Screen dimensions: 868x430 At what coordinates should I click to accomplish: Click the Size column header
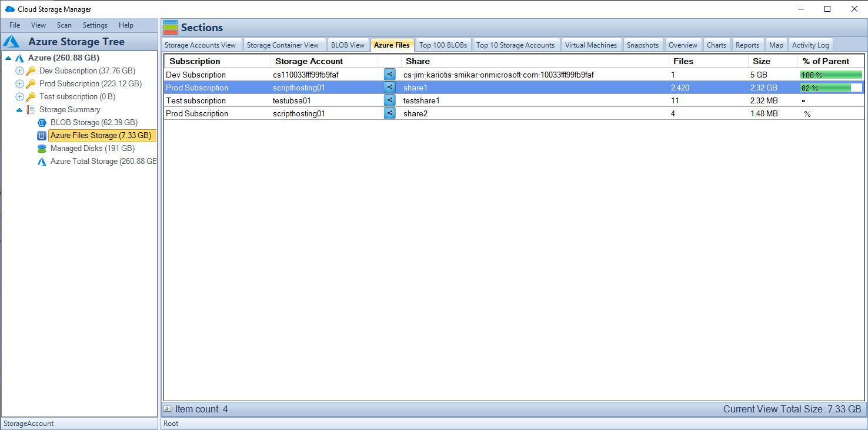pos(761,61)
